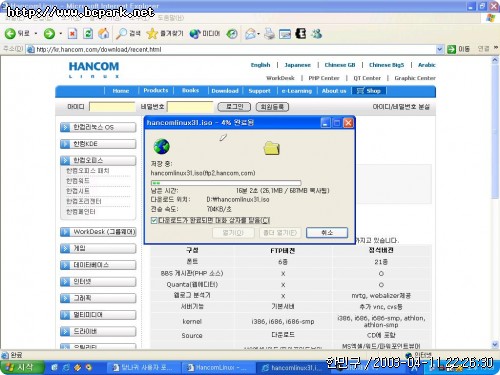This screenshot has width=500, height=375.
Task: Open the History clock icon
Action: point(232,33)
